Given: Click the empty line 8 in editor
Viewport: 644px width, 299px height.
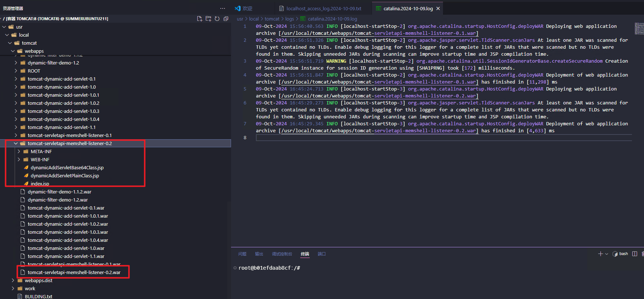Looking at the screenshot, I should (444, 137).
